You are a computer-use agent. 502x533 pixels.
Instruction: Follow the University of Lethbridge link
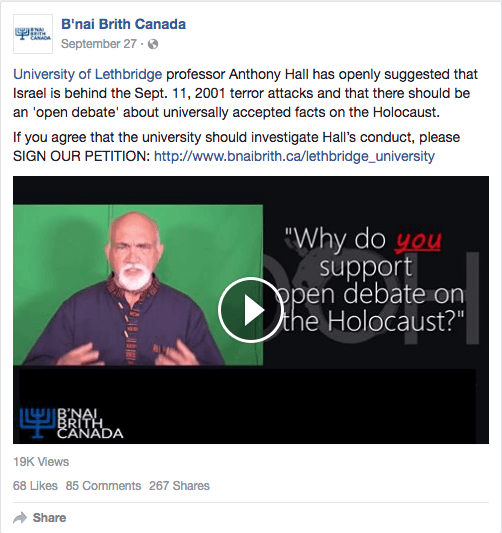click(88, 74)
